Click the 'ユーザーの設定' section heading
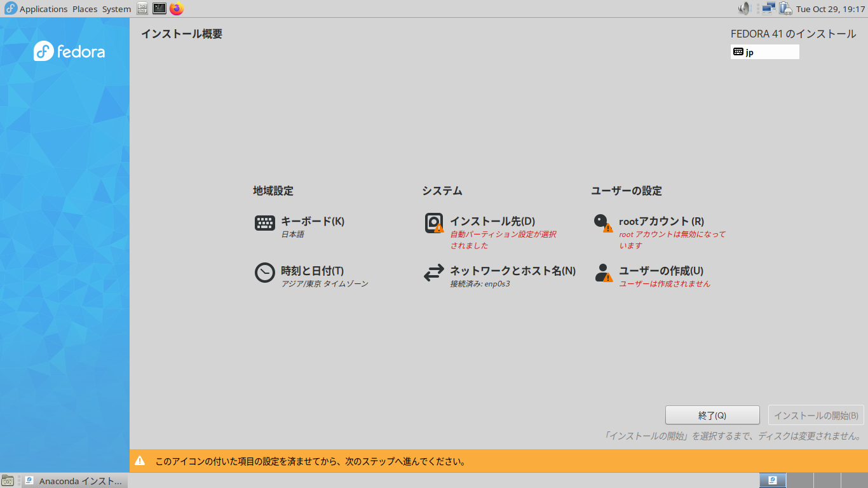Viewport: 868px width, 488px height. [x=627, y=191]
